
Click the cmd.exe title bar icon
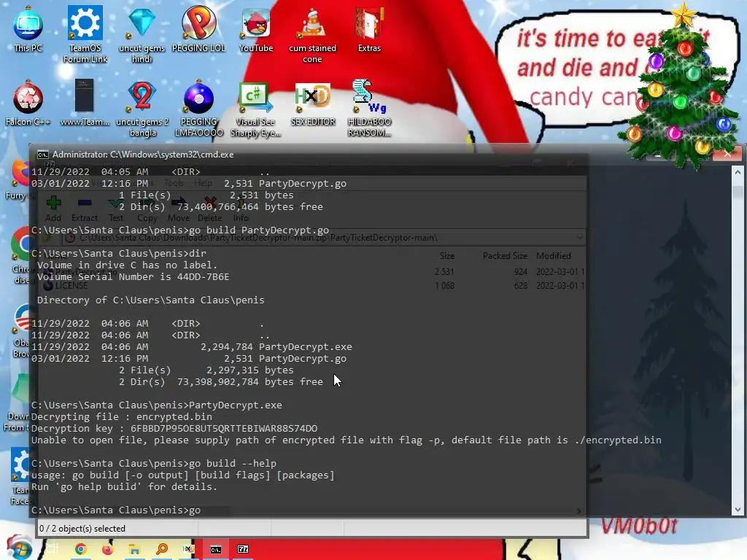point(43,155)
